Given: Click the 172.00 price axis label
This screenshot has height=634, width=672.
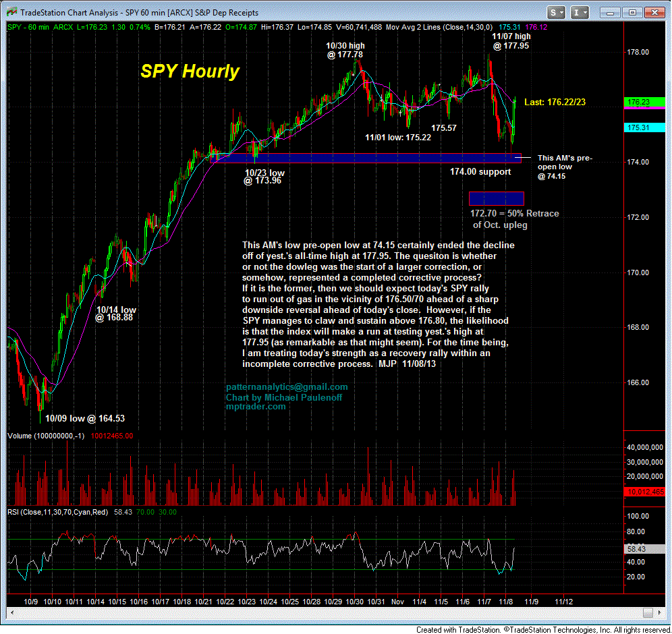Looking at the screenshot, I should tap(638, 217).
